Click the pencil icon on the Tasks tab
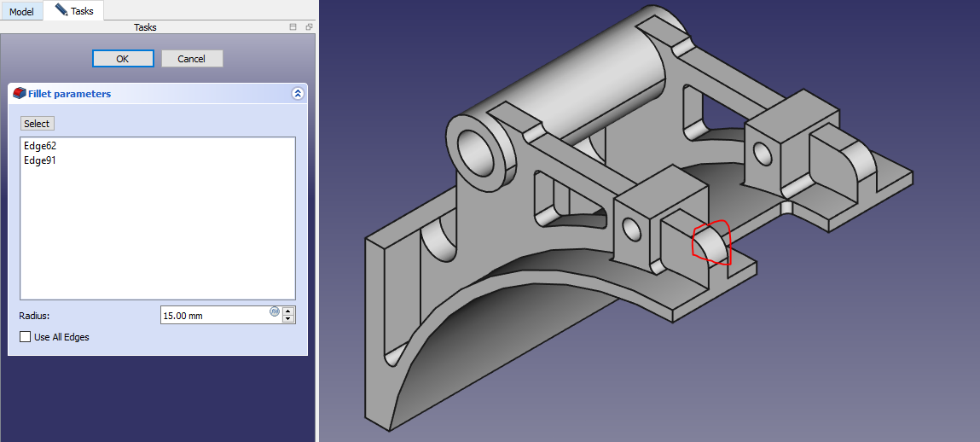Image resolution: width=980 pixels, height=442 pixels. tap(61, 11)
